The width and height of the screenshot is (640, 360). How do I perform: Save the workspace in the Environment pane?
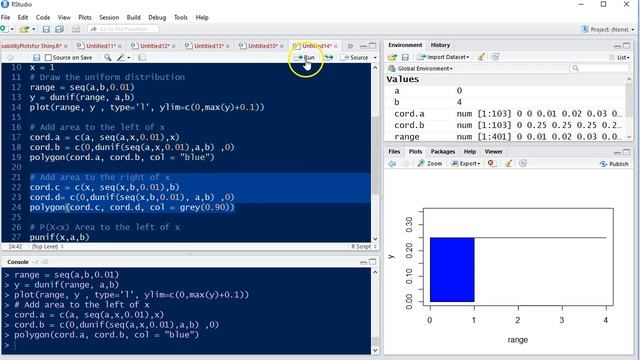click(405, 57)
